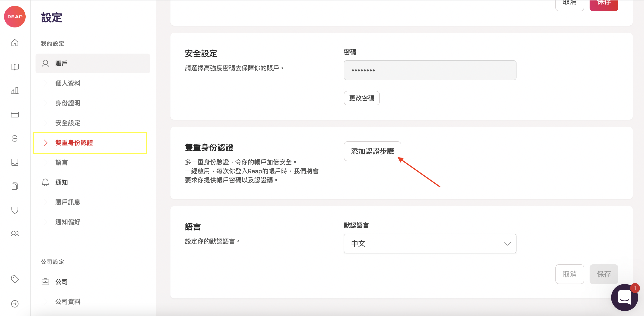Click the REAP logo
The height and width of the screenshot is (316, 644).
pos(15,16)
